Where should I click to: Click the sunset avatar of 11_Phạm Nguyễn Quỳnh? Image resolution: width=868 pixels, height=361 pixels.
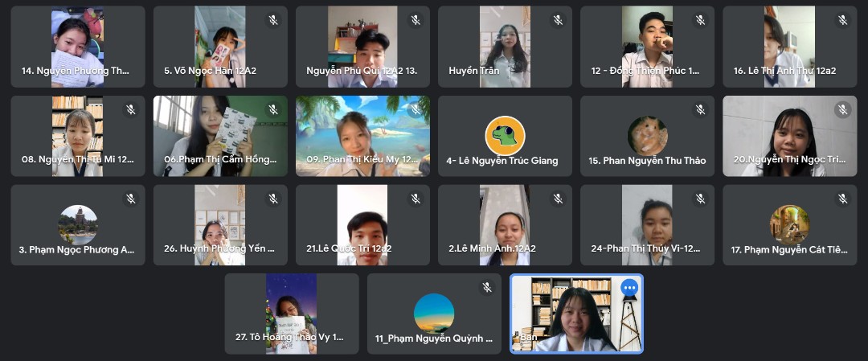[434, 314]
